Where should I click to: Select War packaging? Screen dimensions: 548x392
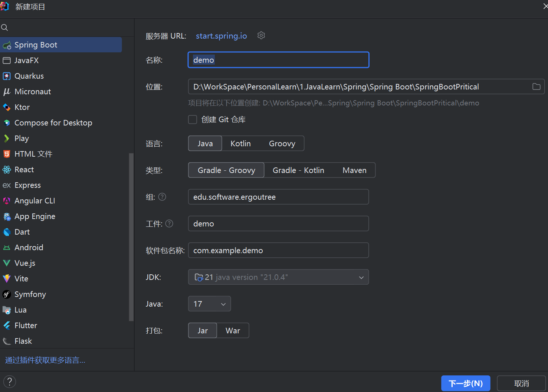233,330
